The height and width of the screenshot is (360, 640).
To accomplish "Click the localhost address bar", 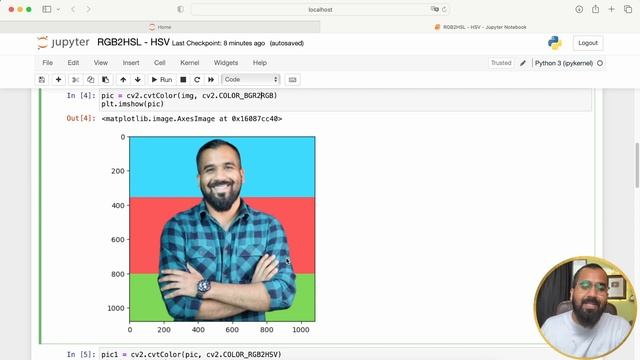I will pyautogui.click(x=320, y=9).
